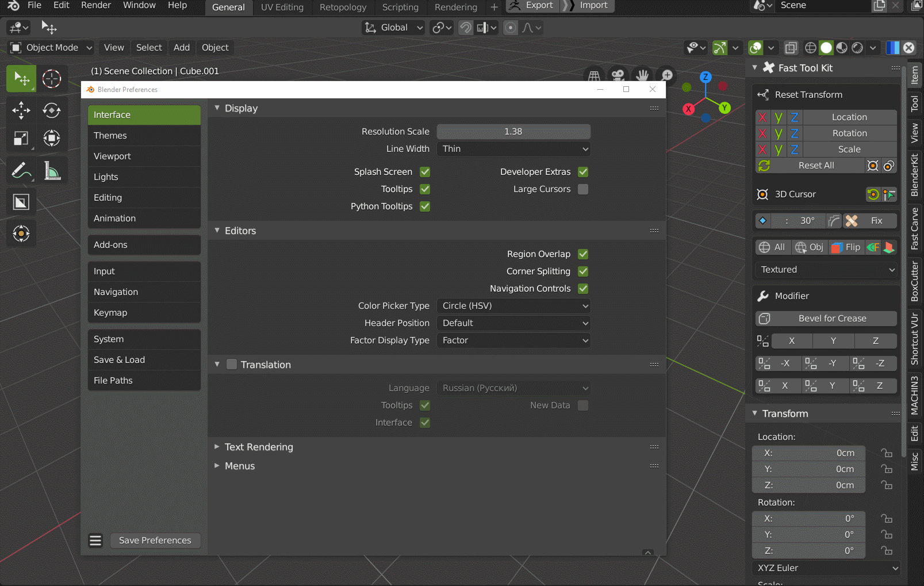Select the Scale tool
Image resolution: width=924 pixels, height=586 pixels.
[x=21, y=138]
